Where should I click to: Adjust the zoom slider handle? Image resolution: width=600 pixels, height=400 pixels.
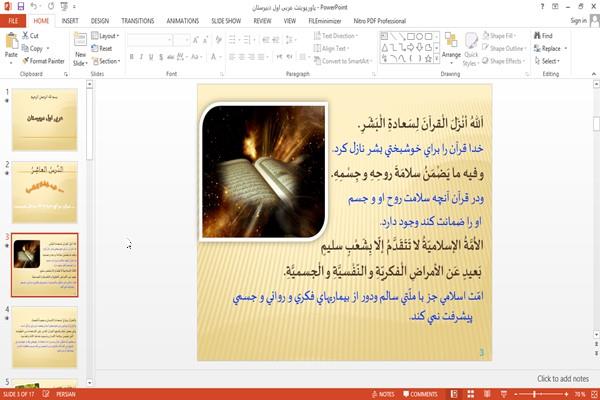coord(535,394)
